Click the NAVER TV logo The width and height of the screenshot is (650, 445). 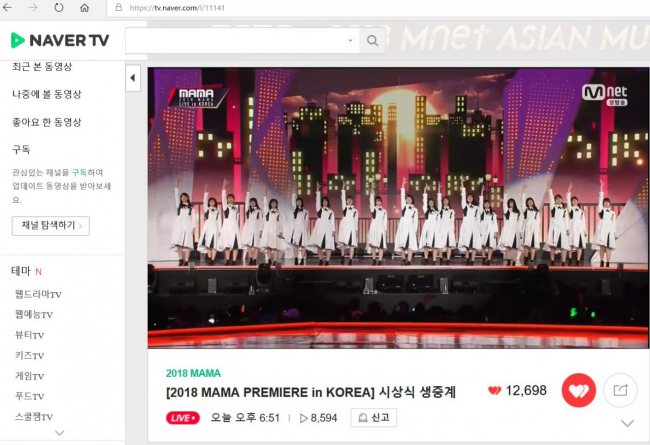click(60, 40)
